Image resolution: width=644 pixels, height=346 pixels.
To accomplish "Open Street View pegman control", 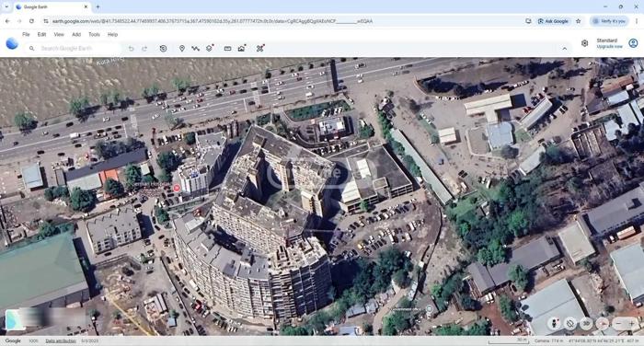I will (x=554, y=323).
